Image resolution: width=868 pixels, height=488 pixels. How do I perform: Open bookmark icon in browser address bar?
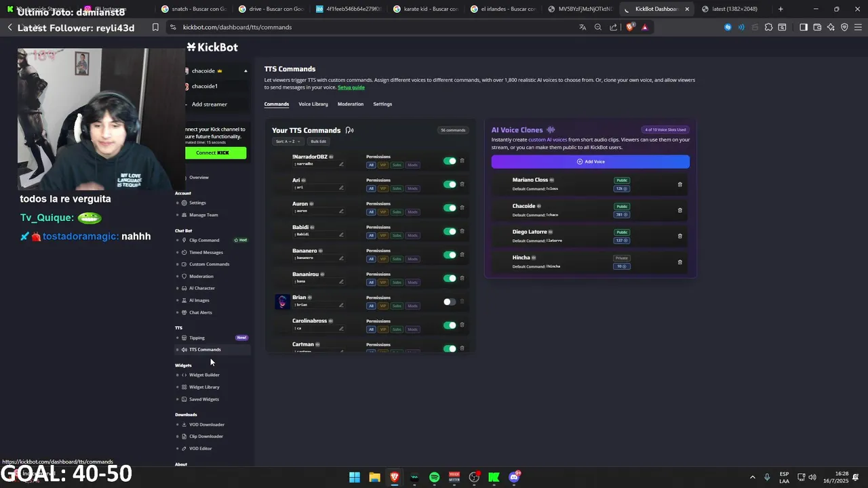pos(155,27)
